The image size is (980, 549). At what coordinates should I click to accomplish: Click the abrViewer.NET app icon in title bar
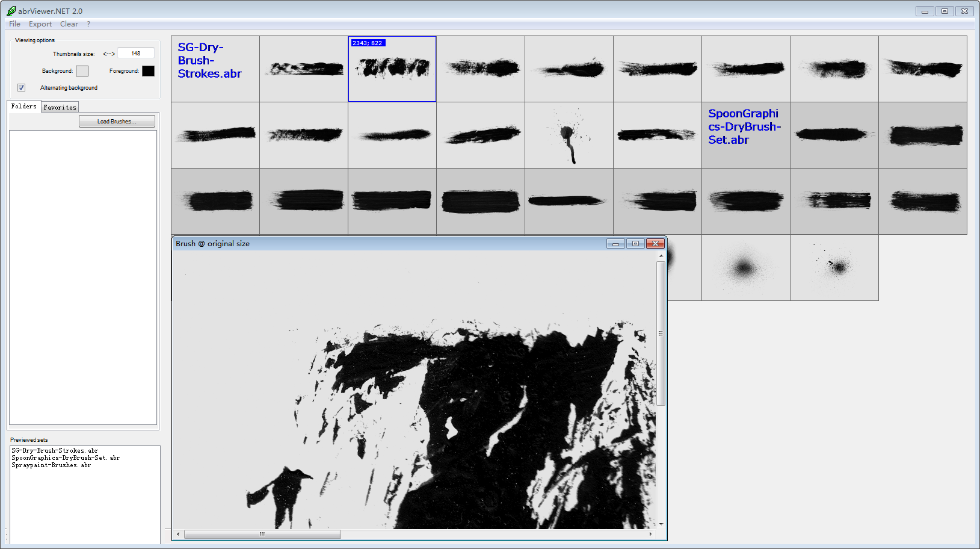click(x=11, y=11)
